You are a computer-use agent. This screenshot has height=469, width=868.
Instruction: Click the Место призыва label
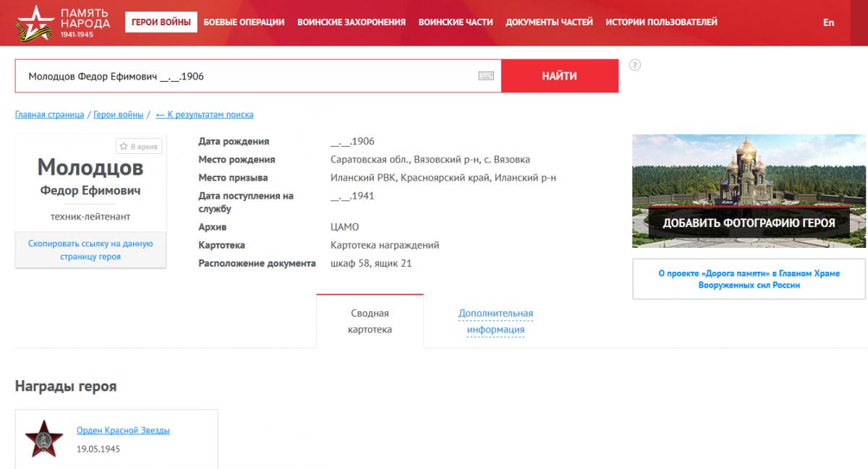click(233, 178)
